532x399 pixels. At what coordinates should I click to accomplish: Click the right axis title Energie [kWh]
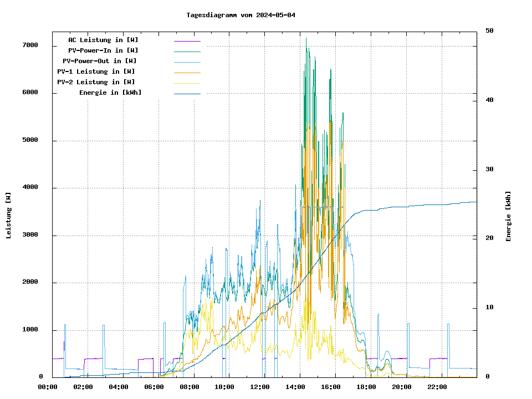coord(508,216)
